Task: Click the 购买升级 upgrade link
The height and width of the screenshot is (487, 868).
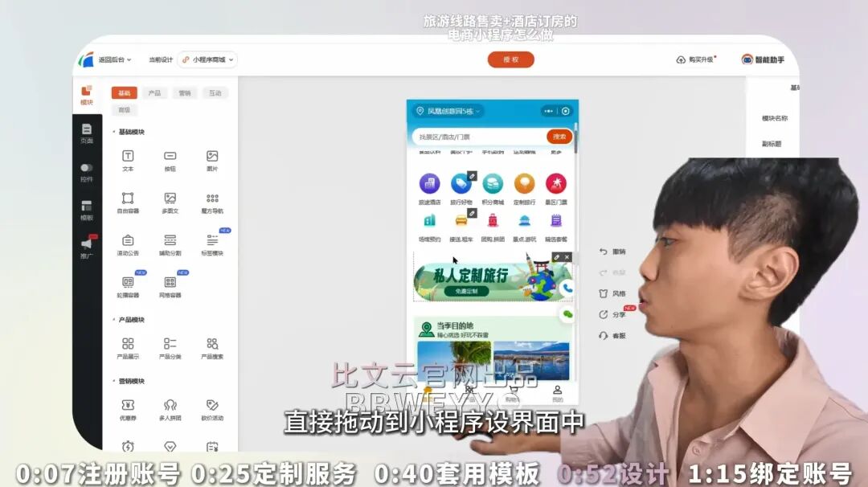Action: (696, 59)
